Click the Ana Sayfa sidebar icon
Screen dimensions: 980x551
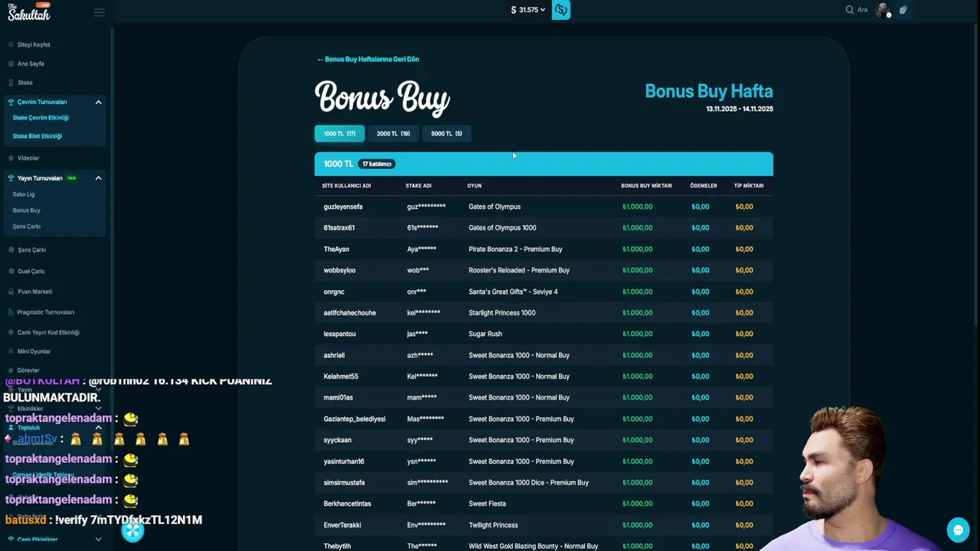click(x=11, y=64)
